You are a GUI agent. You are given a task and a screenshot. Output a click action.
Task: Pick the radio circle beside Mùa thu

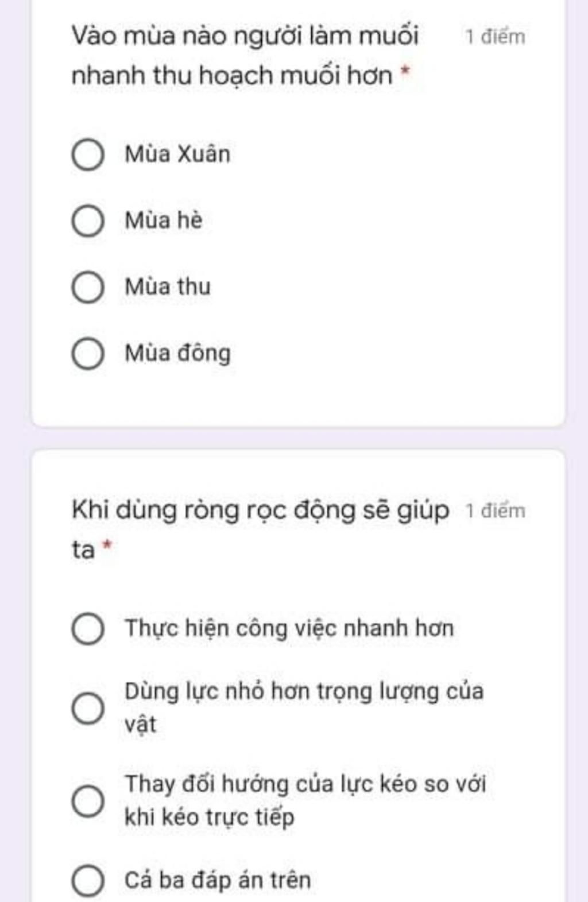[x=88, y=287]
